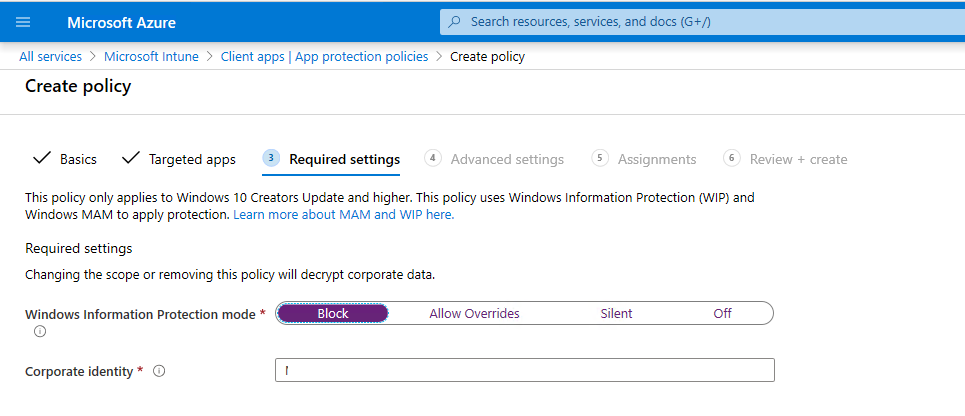Go to the Assignments step

tap(656, 159)
